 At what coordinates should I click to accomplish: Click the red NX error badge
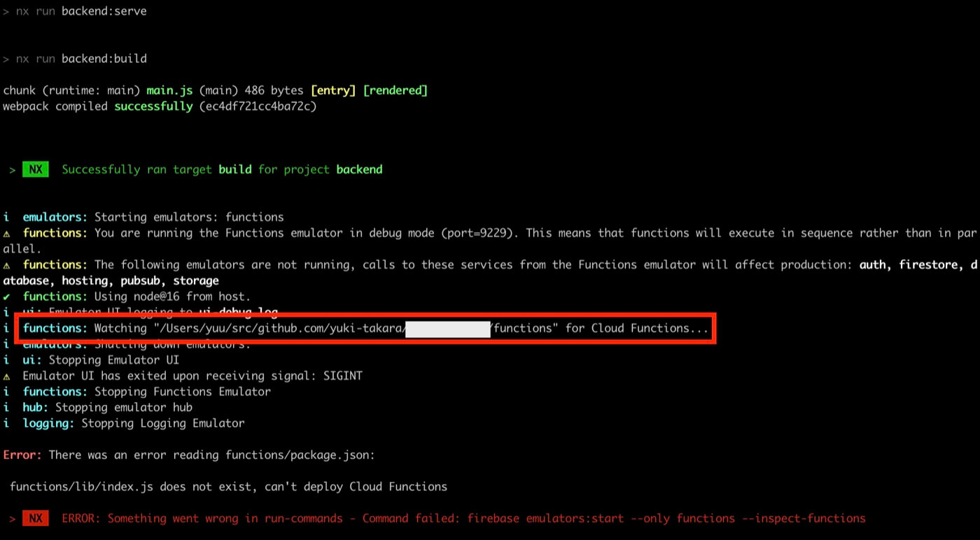coord(36,518)
